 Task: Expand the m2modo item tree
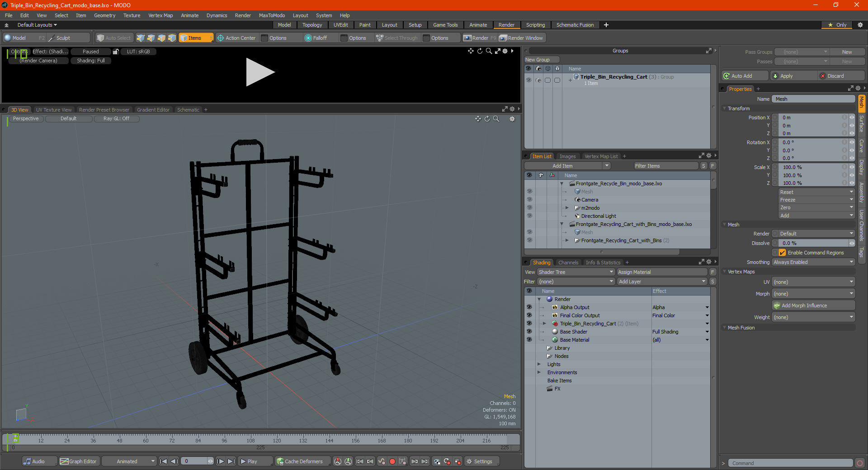(x=567, y=208)
